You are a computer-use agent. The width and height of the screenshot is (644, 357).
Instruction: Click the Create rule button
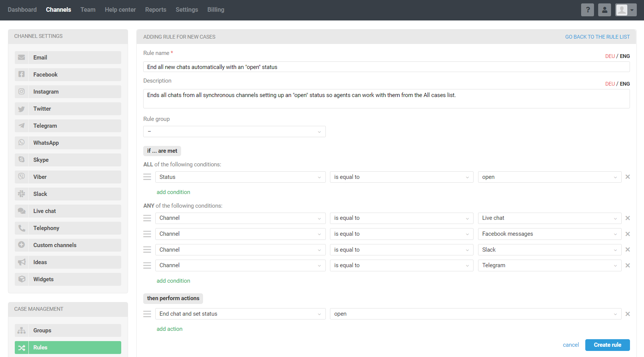pyautogui.click(x=608, y=345)
